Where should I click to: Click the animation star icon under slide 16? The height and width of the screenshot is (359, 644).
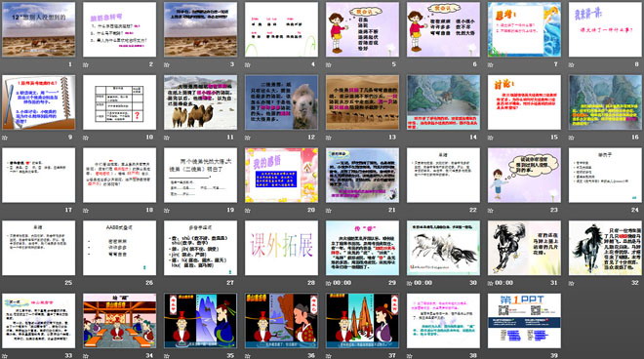pyautogui.click(x=571, y=138)
